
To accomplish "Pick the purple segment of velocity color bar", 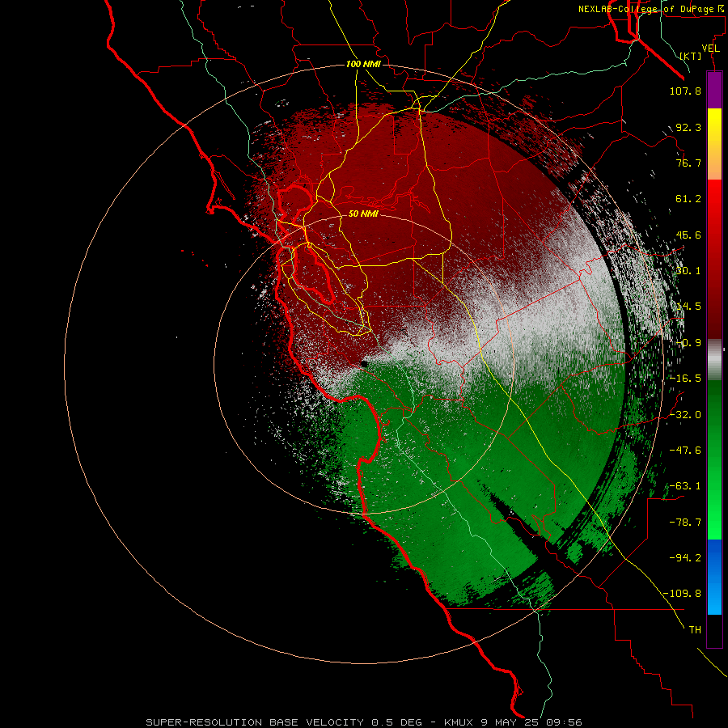I will [714, 90].
